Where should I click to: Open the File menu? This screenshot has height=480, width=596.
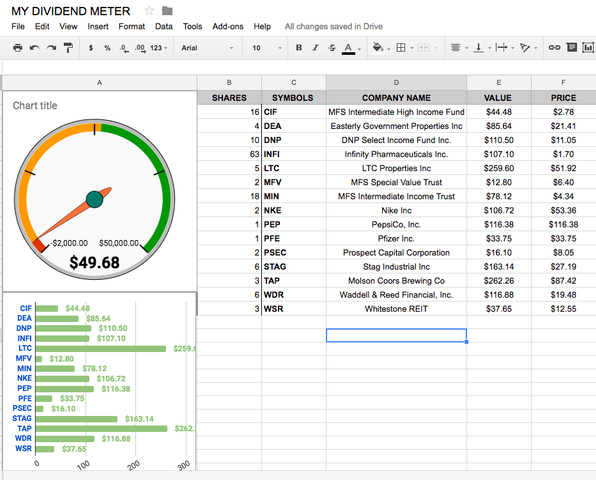point(18,27)
